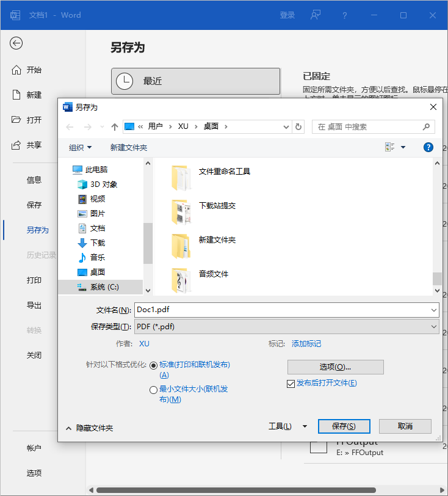Collapse folders with 隐藏文件夹
Screen dimensions: 448x496
pyautogui.click(x=90, y=428)
